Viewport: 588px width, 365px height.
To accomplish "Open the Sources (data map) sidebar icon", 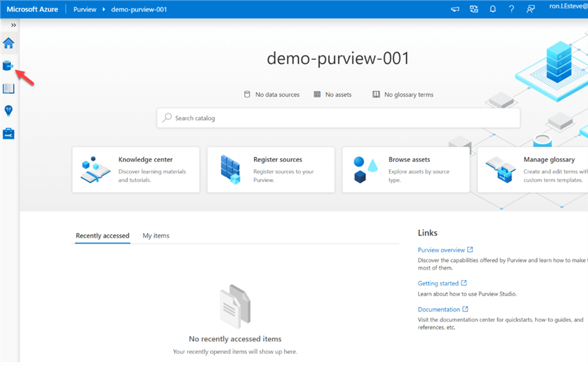I will 8,66.
